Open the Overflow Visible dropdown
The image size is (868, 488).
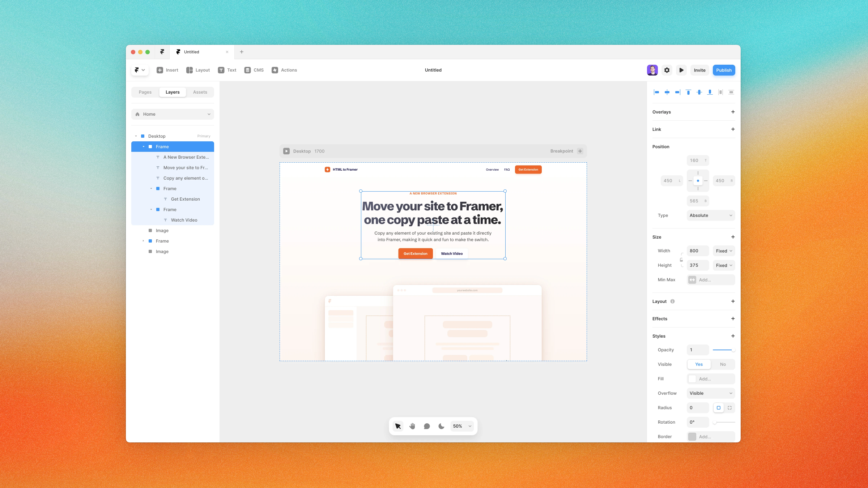tap(711, 393)
